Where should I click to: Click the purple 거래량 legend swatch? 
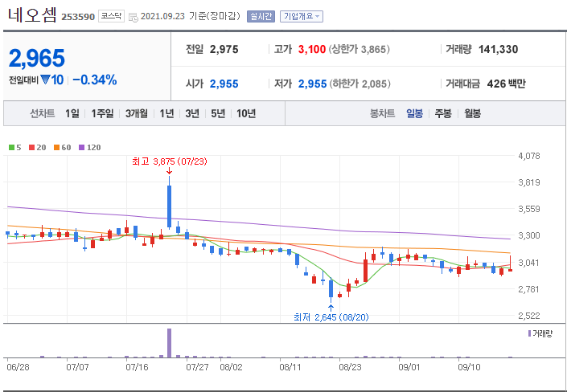(x=530, y=333)
